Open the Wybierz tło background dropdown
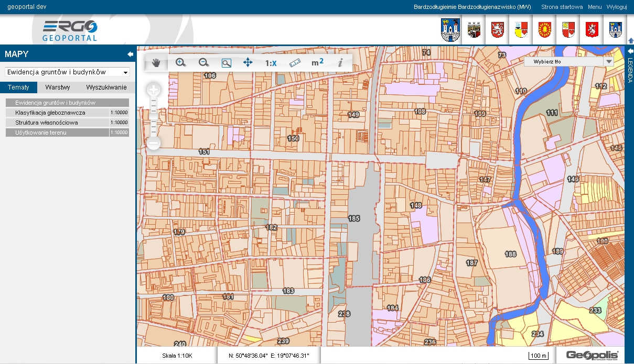Screen dimensions: 634x364 tap(568, 61)
